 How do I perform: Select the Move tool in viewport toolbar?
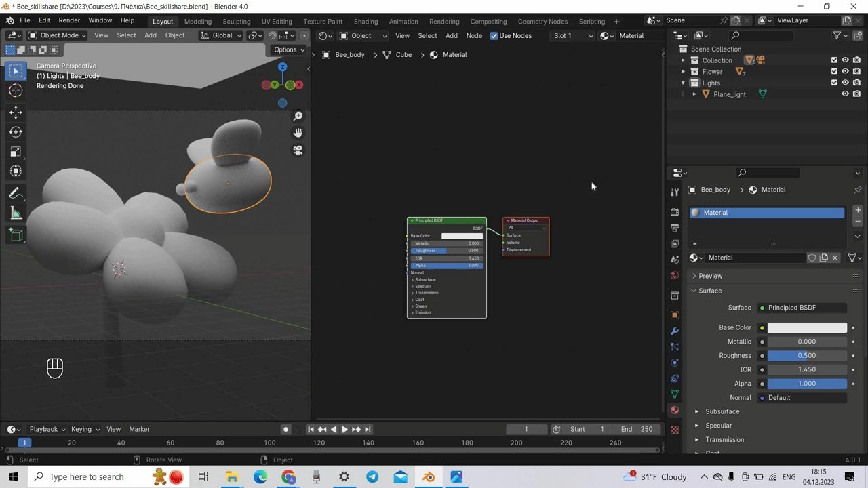(x=16, y=113)
